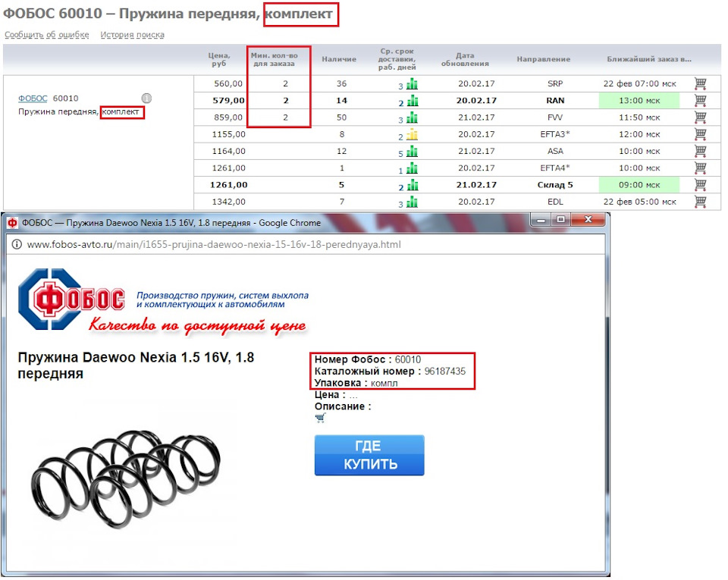Screen dimensions: 728x580
Task: Add the 1155,00 EFTA3* offer to cart
Action: (700, 134)
